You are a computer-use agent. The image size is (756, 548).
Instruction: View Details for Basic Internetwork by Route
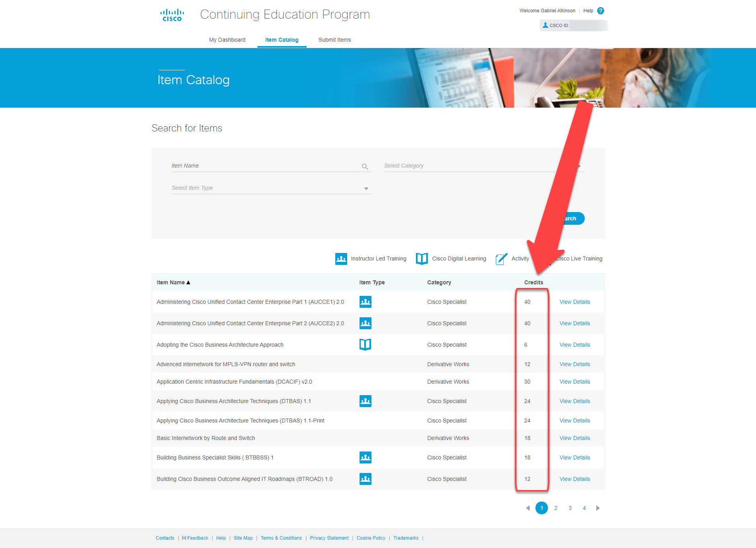575,438
